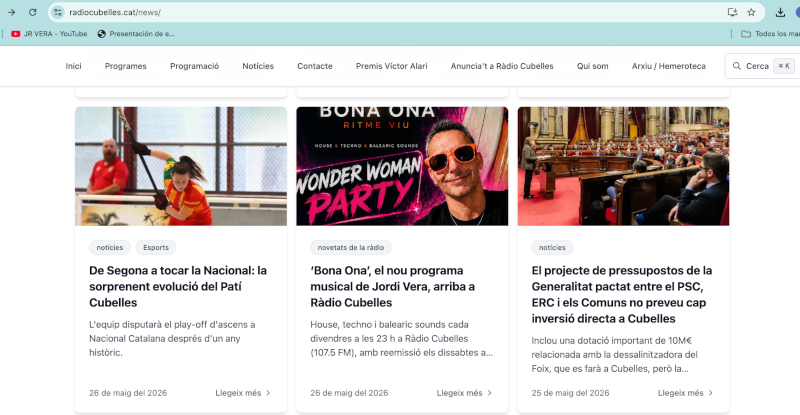Click chevron after Llegeix més, Bona Ona
The height and width of the screenshot is (415, 800).
[490, 393]
